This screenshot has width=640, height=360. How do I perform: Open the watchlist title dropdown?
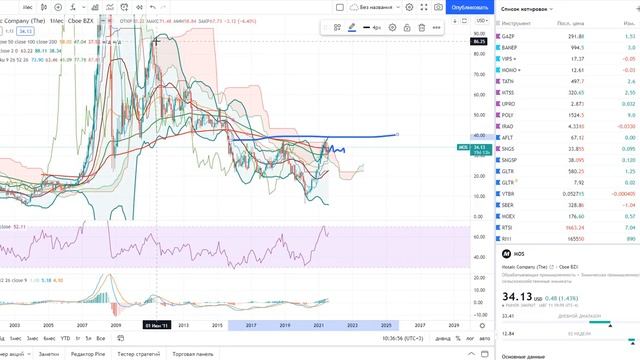[x=527, y=9]
